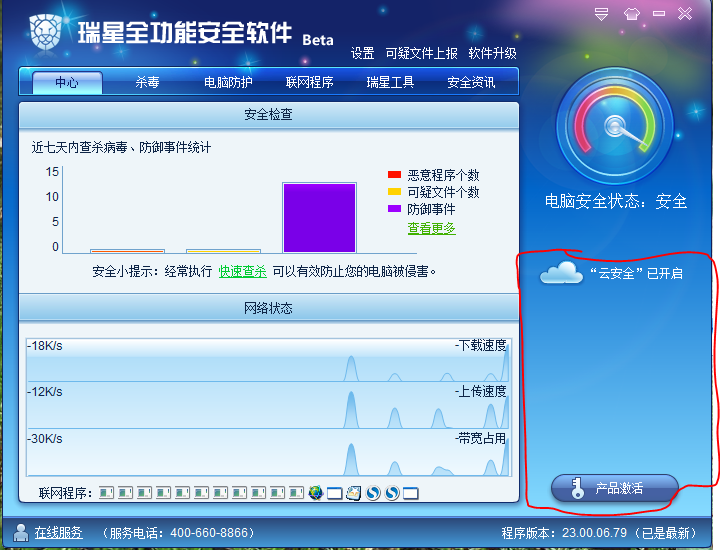Click the picture viewer network program icon

(x=354, y=493)
